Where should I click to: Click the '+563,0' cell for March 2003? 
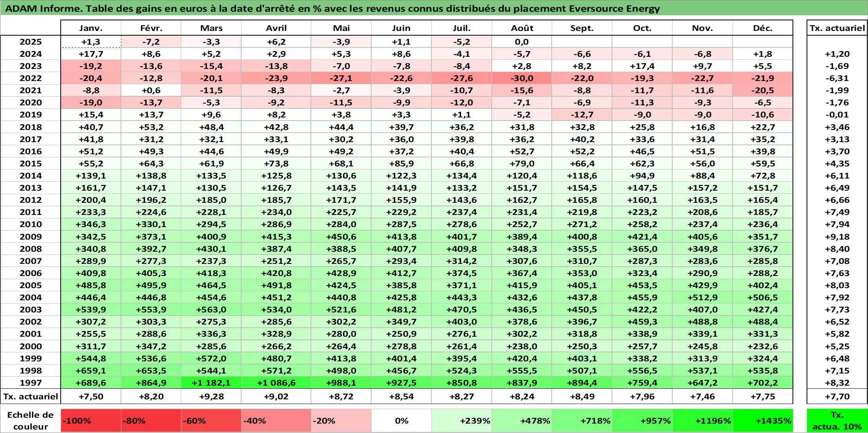[211, 310]
